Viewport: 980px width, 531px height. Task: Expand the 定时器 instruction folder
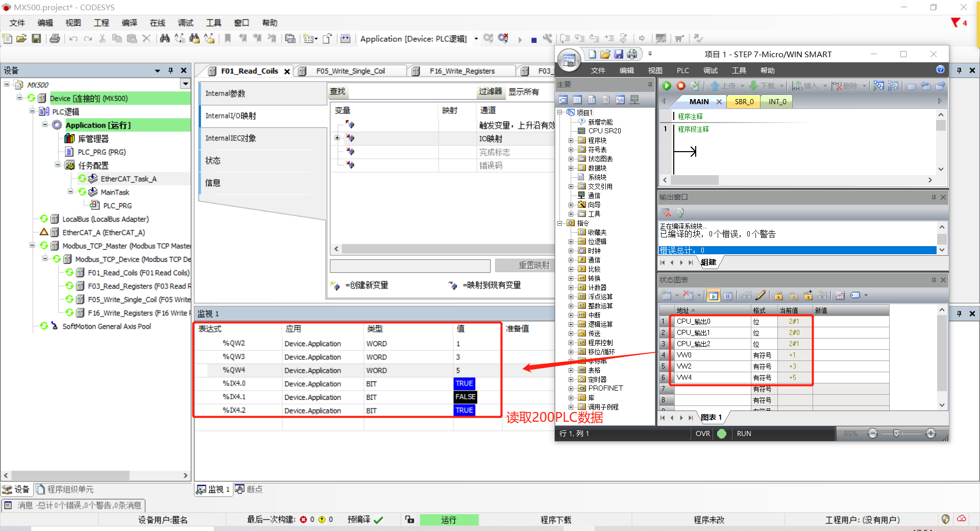point(571,379)
